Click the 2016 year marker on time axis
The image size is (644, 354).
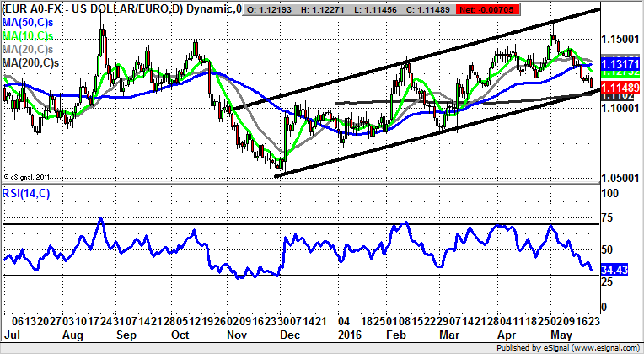pyautogui.click(x=342, y=333)
